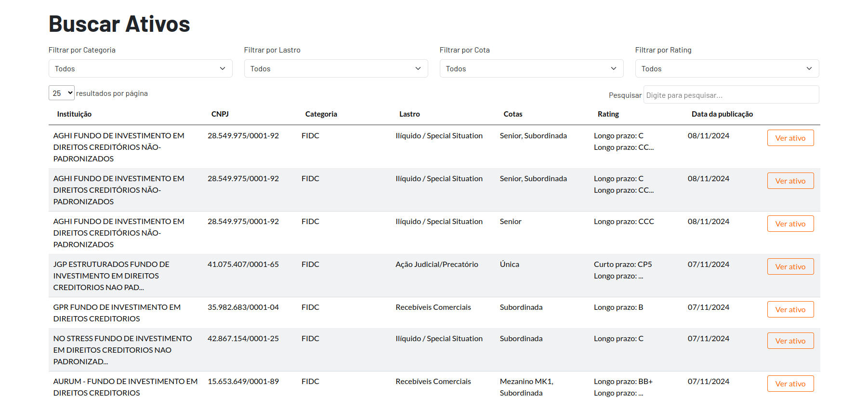The image size is (868, 398).
Task: Click Ver ativo for AURUM fund
Action: pyautogui.click(x=790, y=384)
